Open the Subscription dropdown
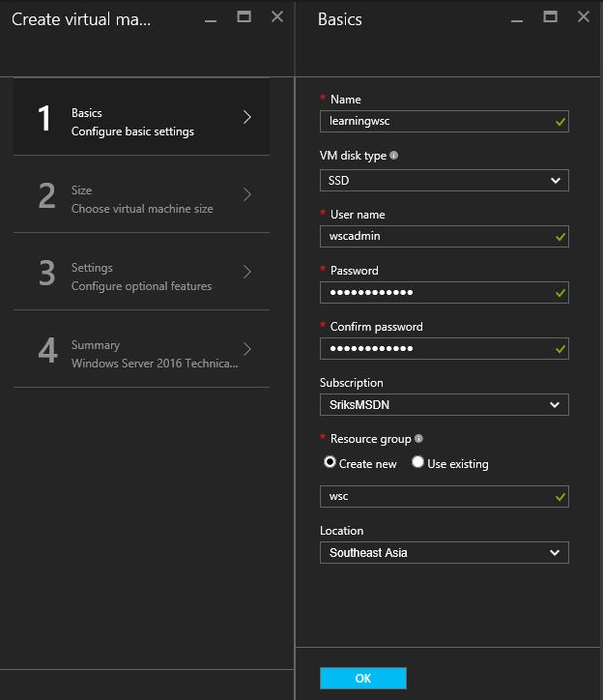Screen dimensions: 603x700 click(444, 405)
